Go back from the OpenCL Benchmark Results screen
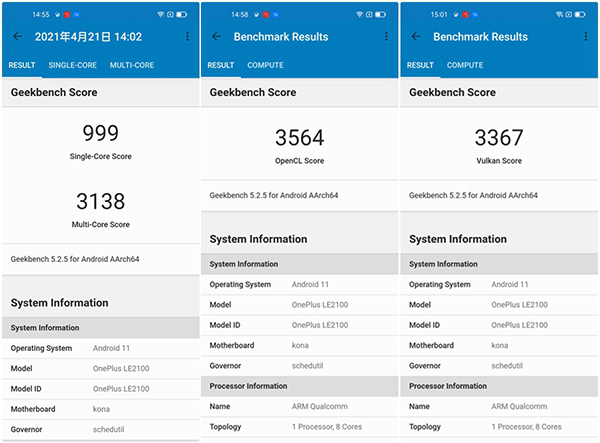This screenshot has height=443, width=600. (x=216, y=37)
